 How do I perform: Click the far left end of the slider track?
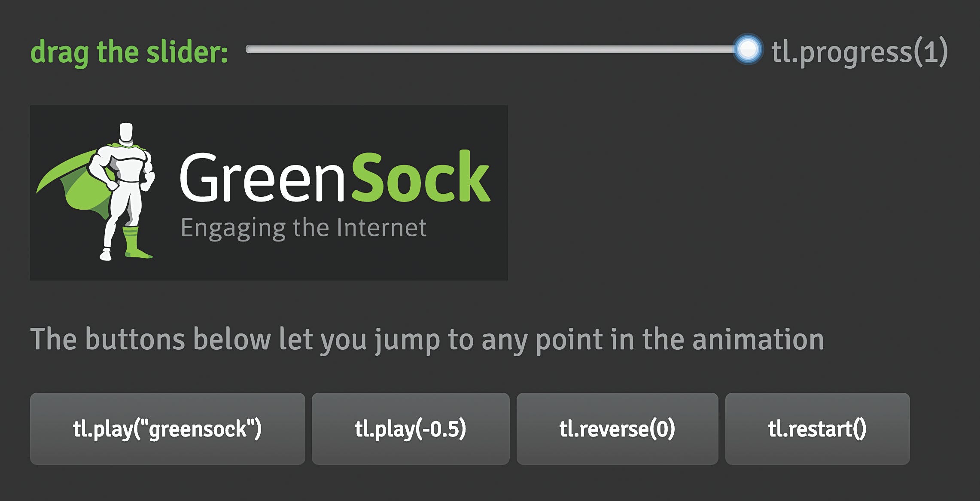(x=249, y=49)
